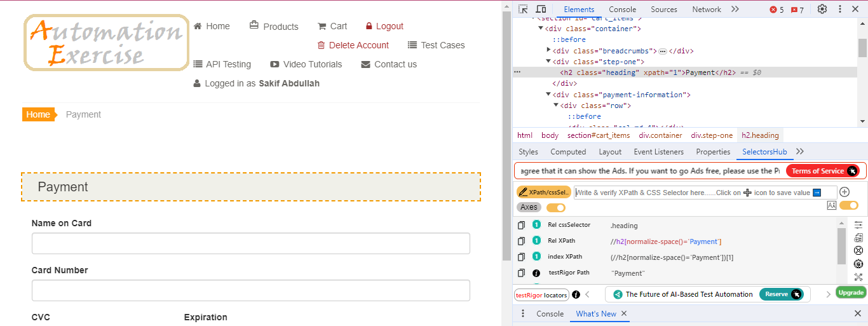
Task: Toggle the switch next to the Aa icon
Action: click(x=849, y=205)
